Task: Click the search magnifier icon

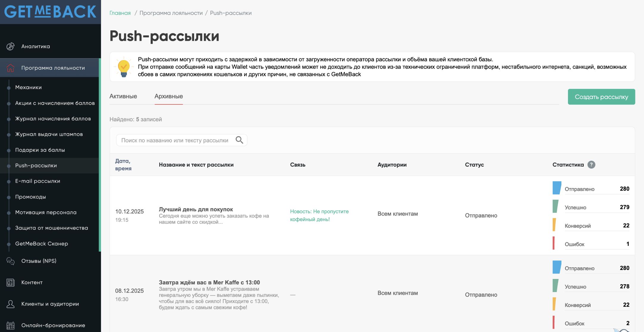Action: point(239,140)
